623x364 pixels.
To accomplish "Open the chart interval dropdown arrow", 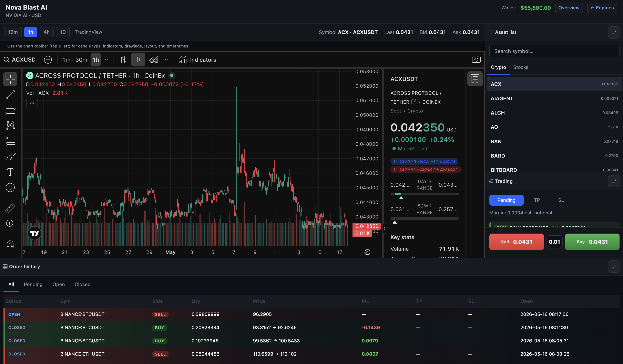I will 106,60.
